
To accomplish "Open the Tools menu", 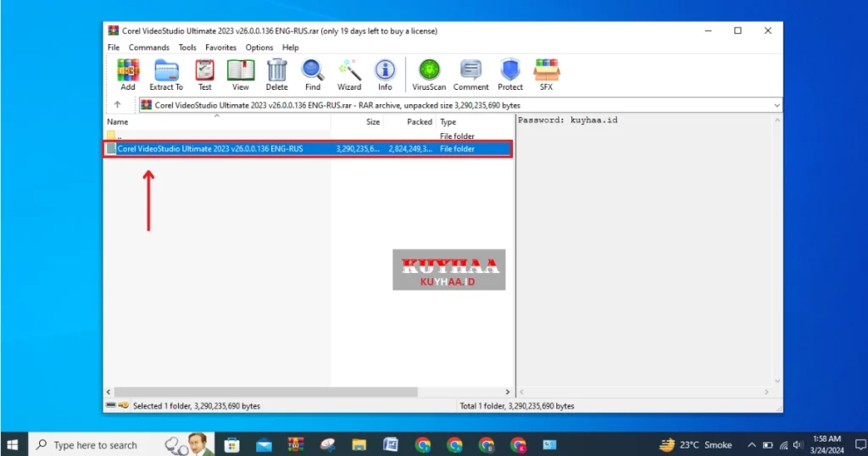I will pyautogui.click(x=187, y=47).
